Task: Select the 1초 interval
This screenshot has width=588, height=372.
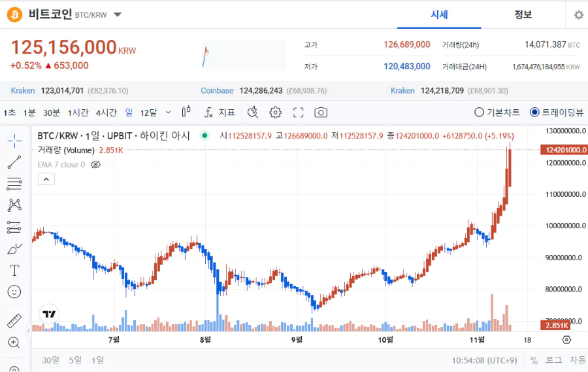Action: coord(10,112)
